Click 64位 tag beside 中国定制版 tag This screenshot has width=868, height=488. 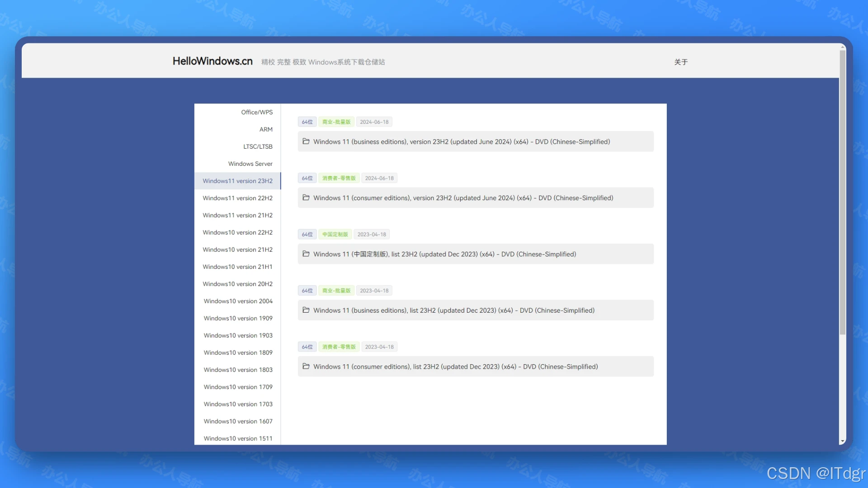pos(307,235)
